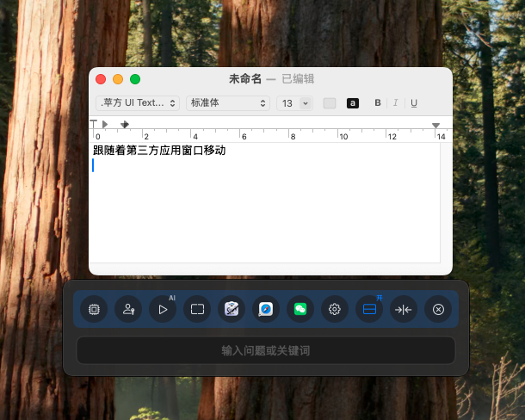
Task: Toggle italic formatting in TextEdit
Action: 396,103
